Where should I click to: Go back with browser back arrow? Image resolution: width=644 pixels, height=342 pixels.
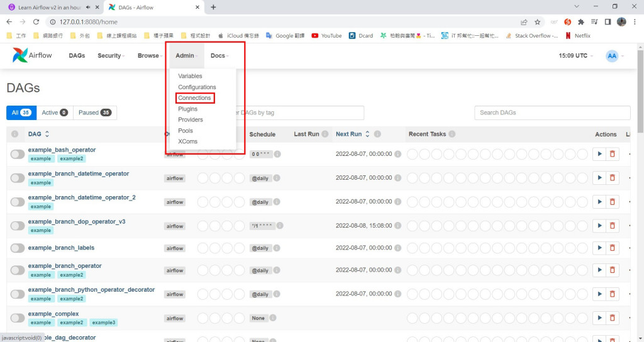click(9, 22)
